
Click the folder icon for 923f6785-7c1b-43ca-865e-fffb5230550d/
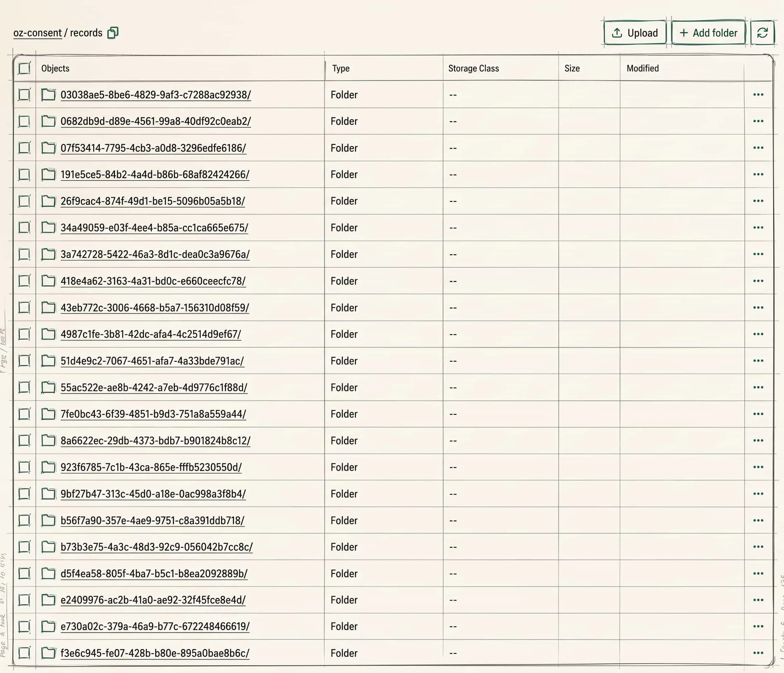point(48,467)
